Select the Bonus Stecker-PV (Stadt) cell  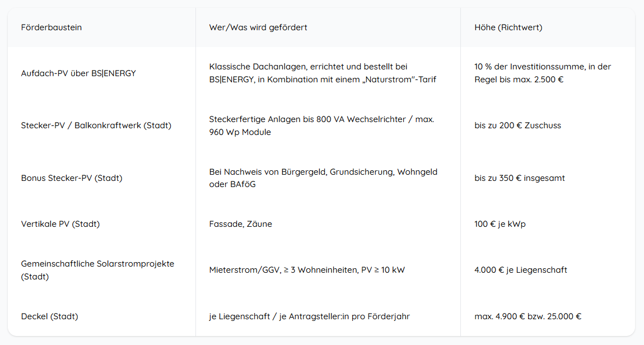click(72, 178)
